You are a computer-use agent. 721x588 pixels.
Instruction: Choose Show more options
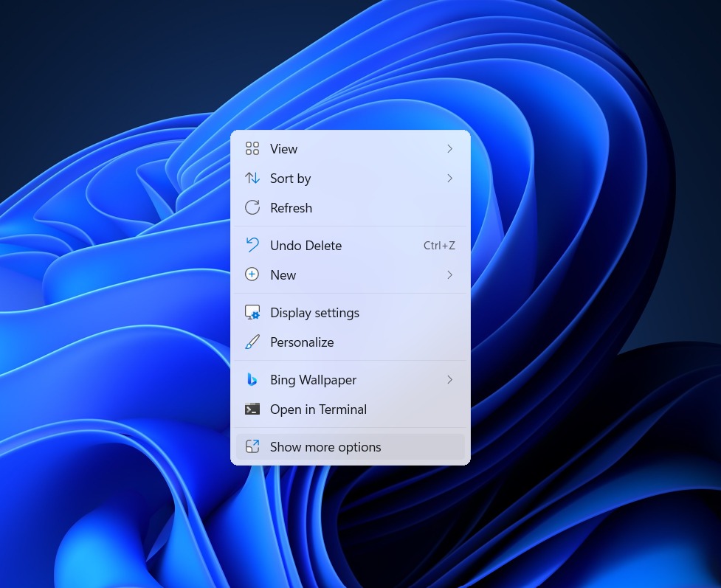click(x=351, y=446)
